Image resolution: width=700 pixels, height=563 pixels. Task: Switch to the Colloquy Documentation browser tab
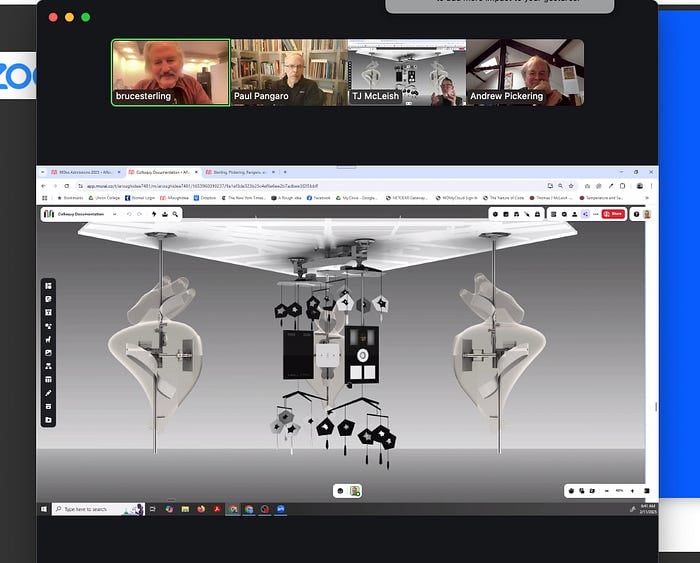pyautogui.click(x=162, y=172)
